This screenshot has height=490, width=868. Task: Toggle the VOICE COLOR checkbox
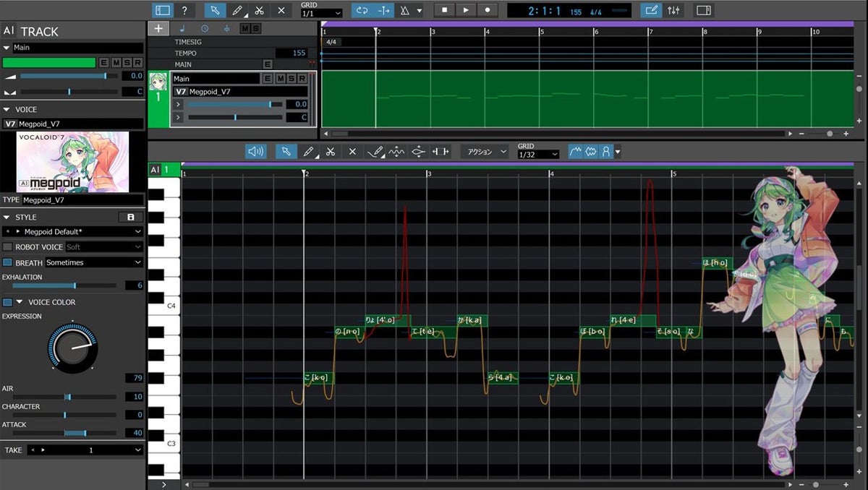coord(7,302)
